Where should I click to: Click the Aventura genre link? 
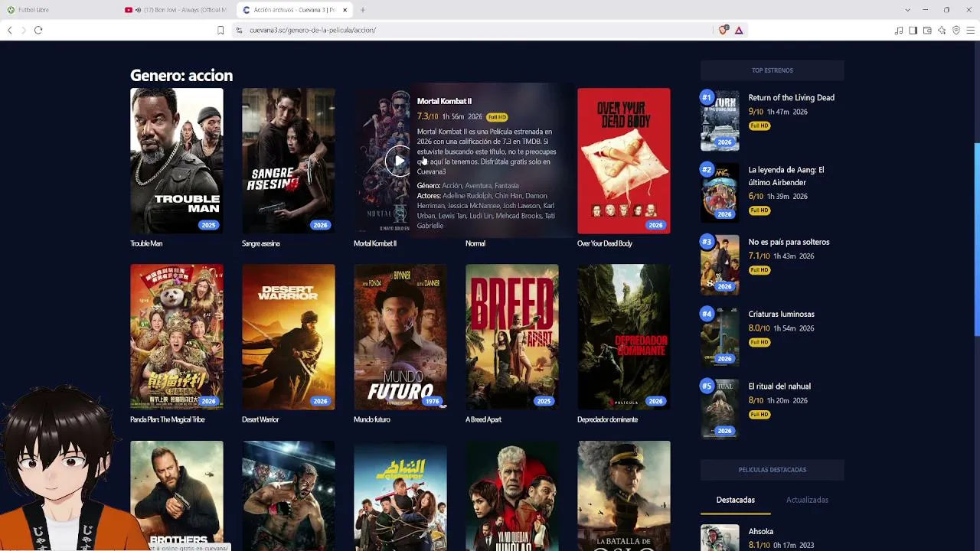coord(478,186)
